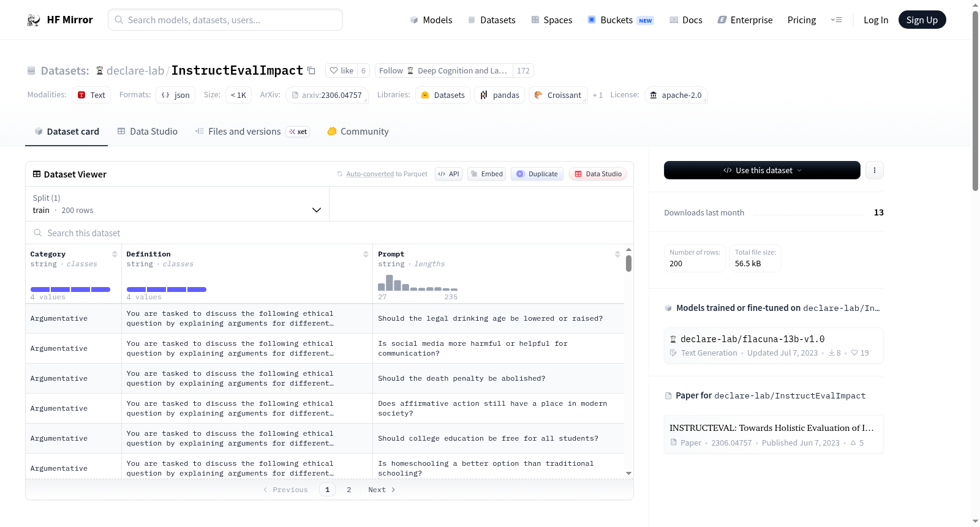Go to Models in top navigation
The width and height of the screenshot is (980, 527).
(431, 20)
